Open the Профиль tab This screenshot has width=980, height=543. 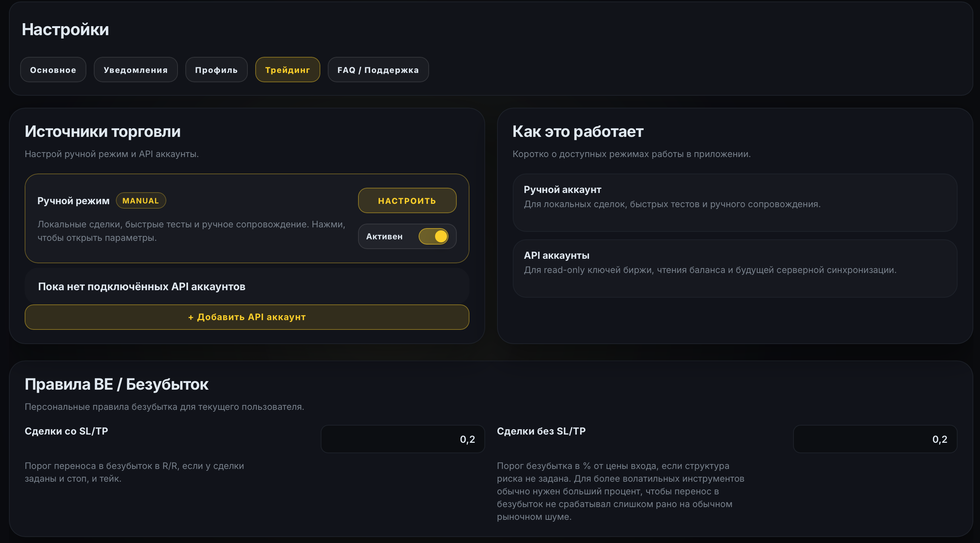tap(216, 70)
